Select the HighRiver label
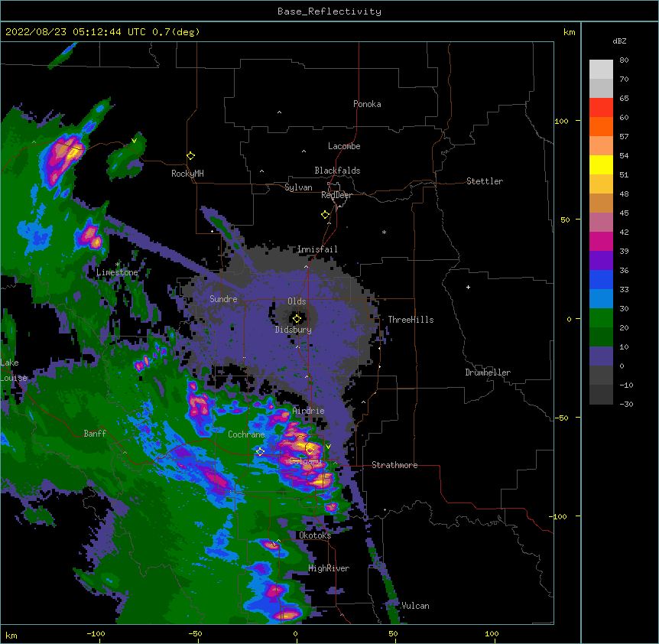659x644 pixels. click(329, 568)
